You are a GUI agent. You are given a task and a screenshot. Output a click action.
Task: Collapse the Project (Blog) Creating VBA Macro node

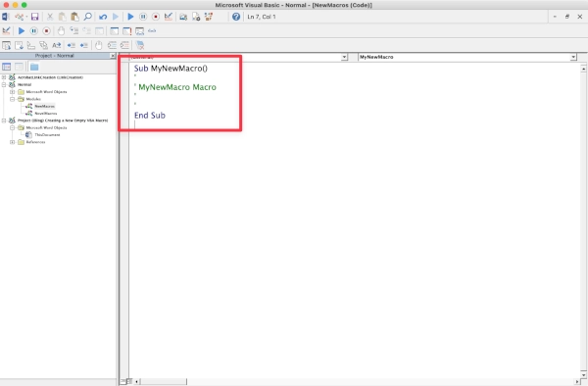point(4,121)
